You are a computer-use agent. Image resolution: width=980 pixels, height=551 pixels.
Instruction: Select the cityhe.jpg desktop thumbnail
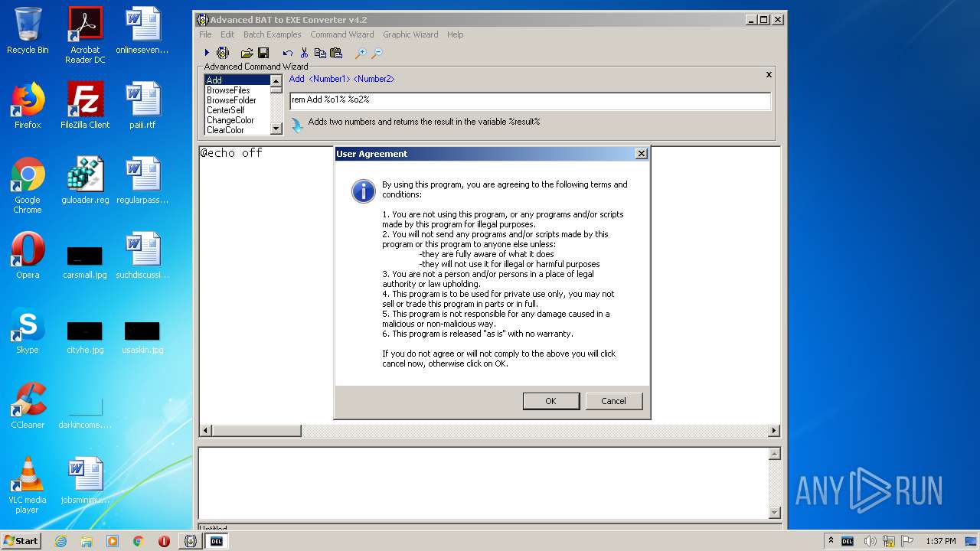(x=85, y=337)
